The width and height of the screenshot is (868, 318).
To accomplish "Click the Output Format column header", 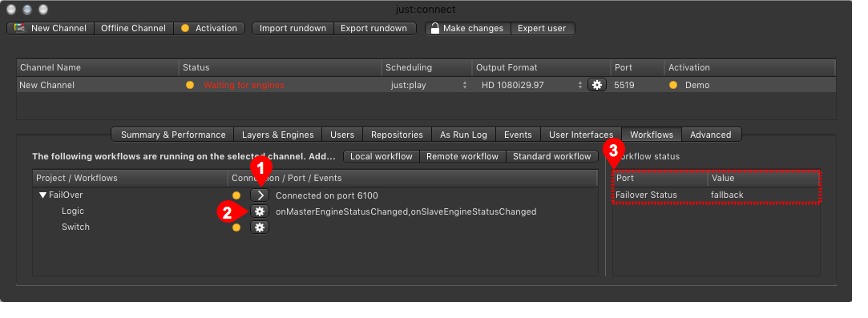I will (x=541, y=67).
